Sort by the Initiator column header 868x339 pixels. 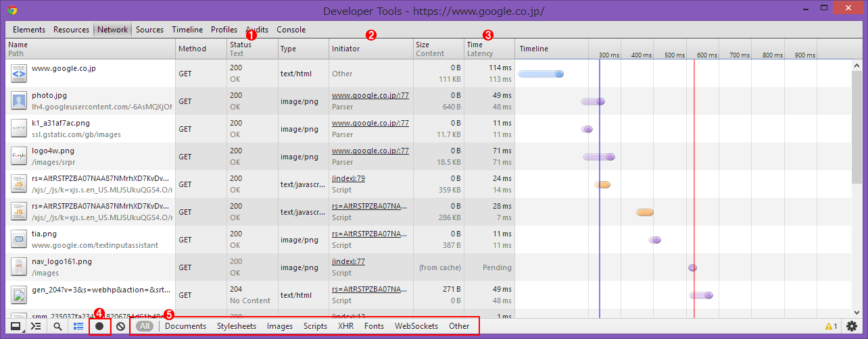371,49
